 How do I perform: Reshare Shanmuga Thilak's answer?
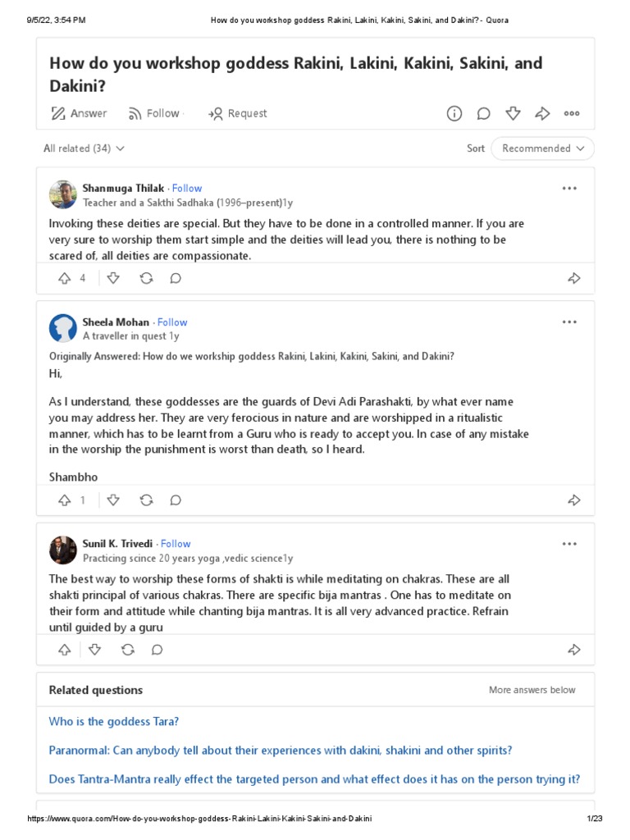[146, 278]
